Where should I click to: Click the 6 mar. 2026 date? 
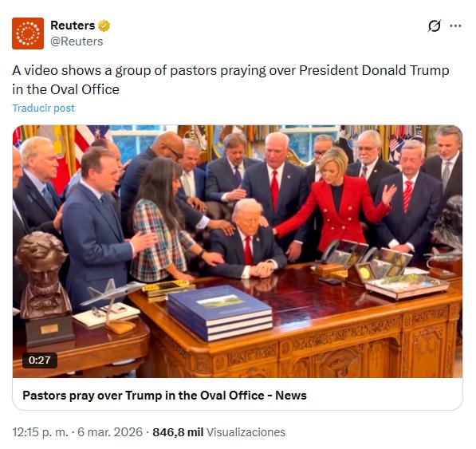tap(110, 432)
